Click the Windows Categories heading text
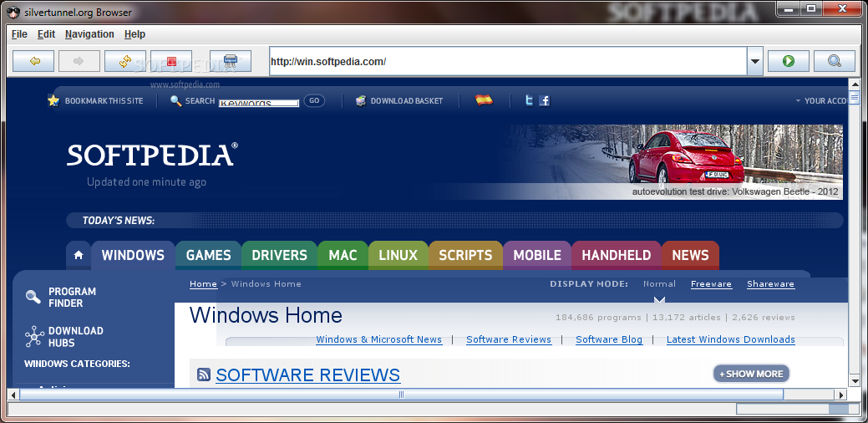The width and height of the screenshot is (868, 423). click(77, 364)
